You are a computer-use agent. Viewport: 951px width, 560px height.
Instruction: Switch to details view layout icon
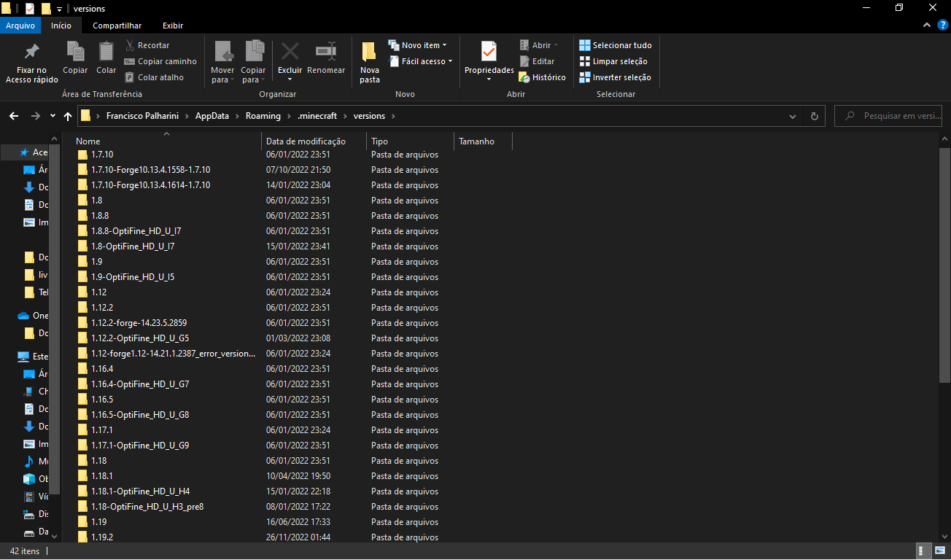(922, 551)
